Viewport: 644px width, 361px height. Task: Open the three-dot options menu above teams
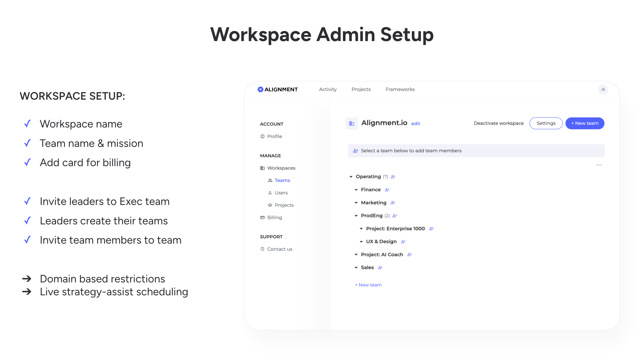point(599,165)
